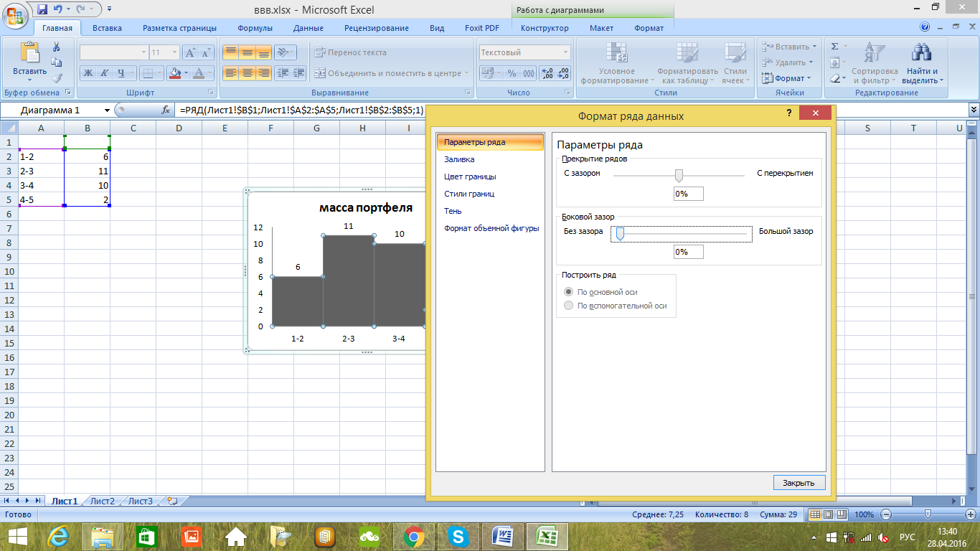This screenshot has height=551, width=980.
Task: Switch to sheet Лист3
Action: tap(141, 501)
